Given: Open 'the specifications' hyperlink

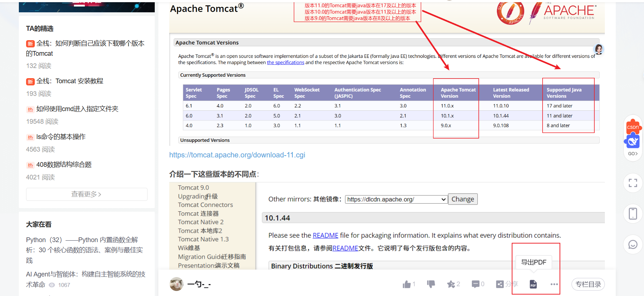Looking at the screenshot, I should 286,63.
